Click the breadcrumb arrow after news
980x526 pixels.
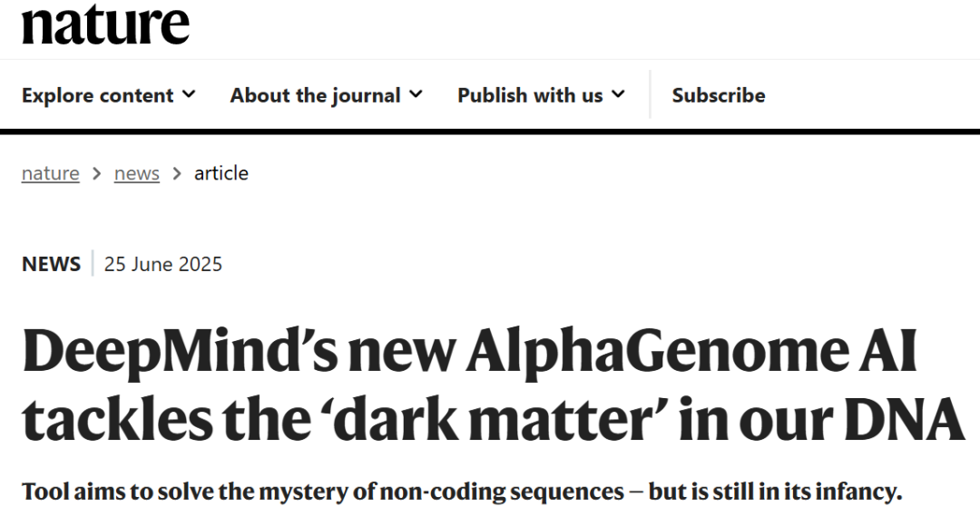tap(177, 173)
